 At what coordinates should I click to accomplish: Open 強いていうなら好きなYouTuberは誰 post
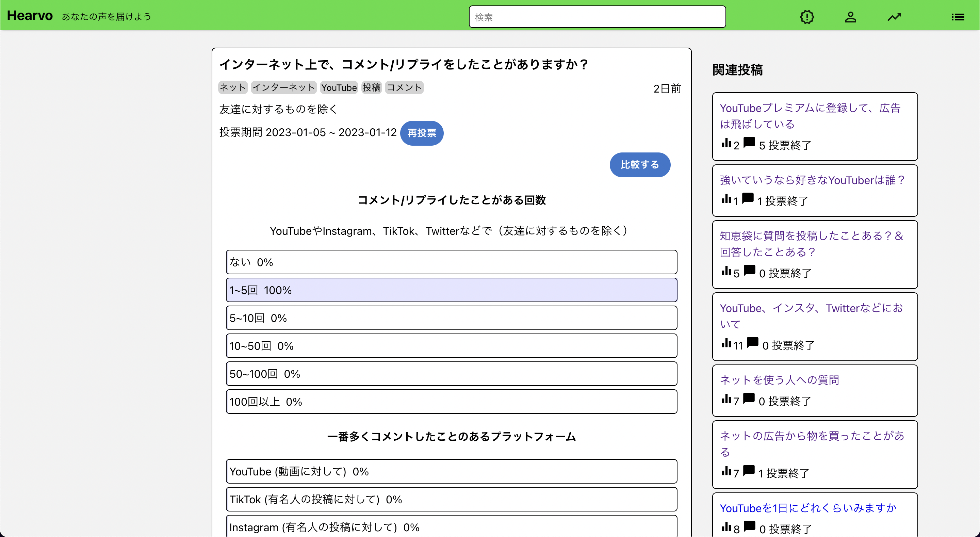(x=813, y=180)
